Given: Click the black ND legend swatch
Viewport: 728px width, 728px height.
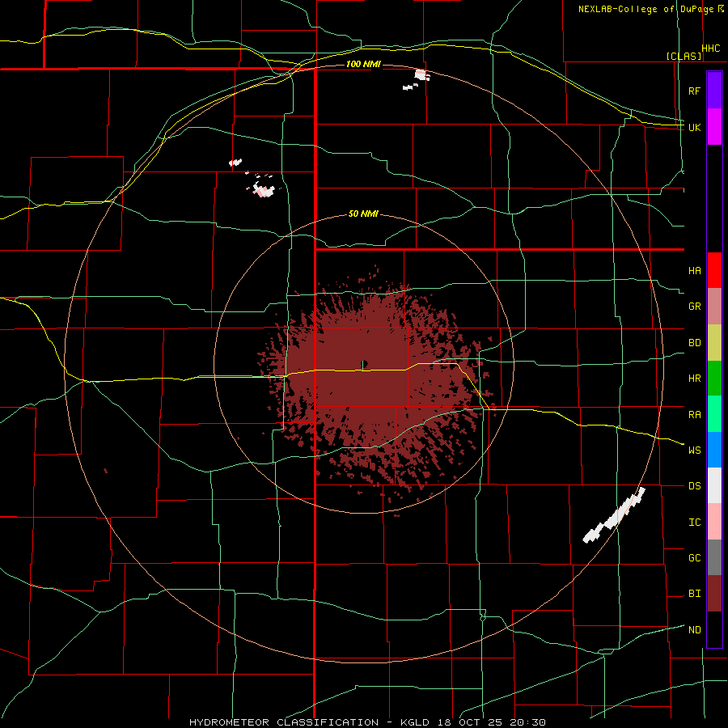Looking at the screenshot, I should click(714, 629).
